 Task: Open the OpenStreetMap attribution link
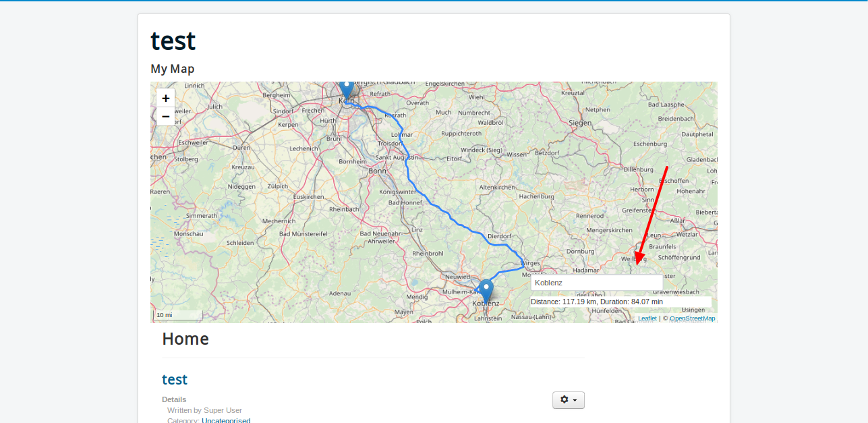click(693, 318)
